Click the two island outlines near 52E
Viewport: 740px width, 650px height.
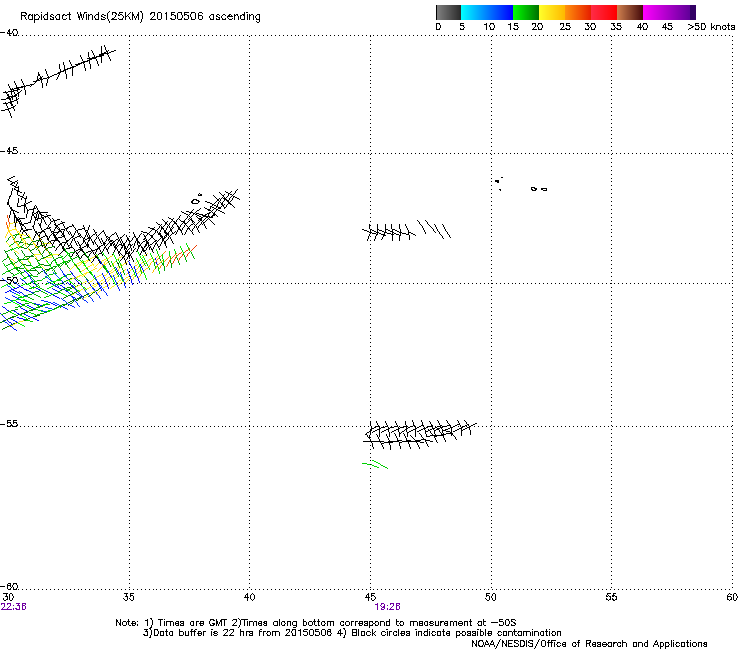(539, 189)
